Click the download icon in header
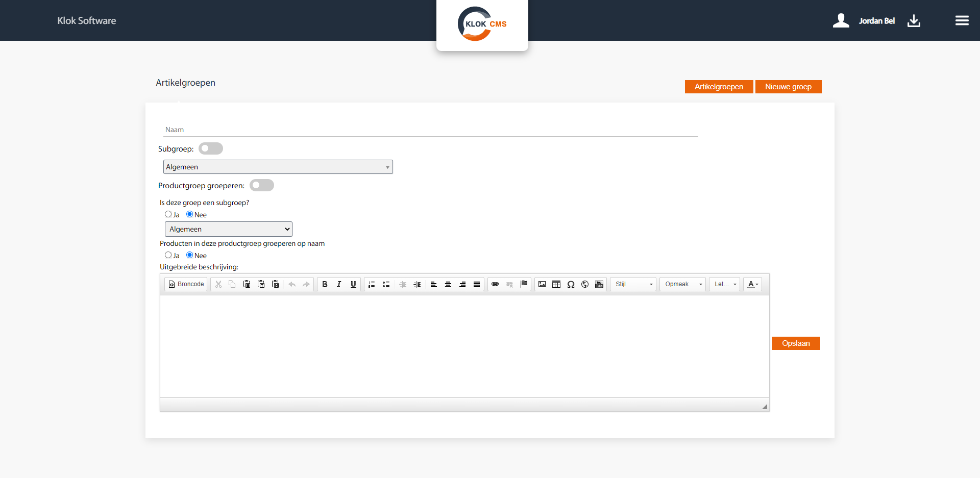Image resolution: width=980 pixels, height=478 pixels. [914, 20]
